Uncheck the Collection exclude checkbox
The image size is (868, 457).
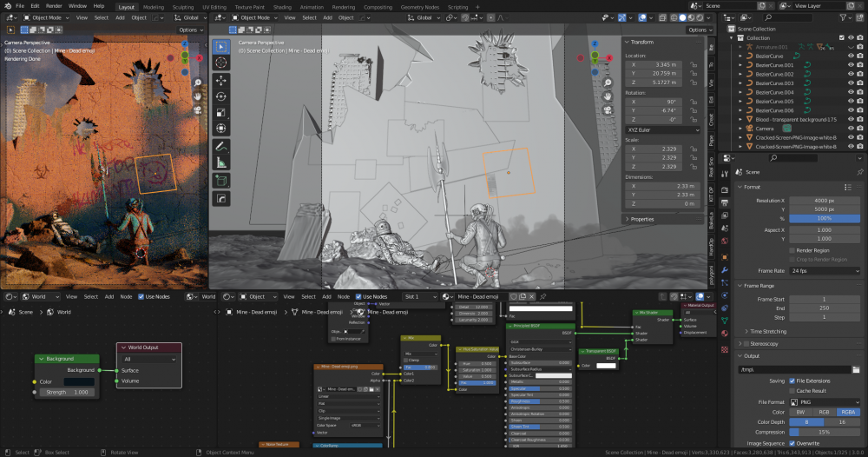pos(842,38)
